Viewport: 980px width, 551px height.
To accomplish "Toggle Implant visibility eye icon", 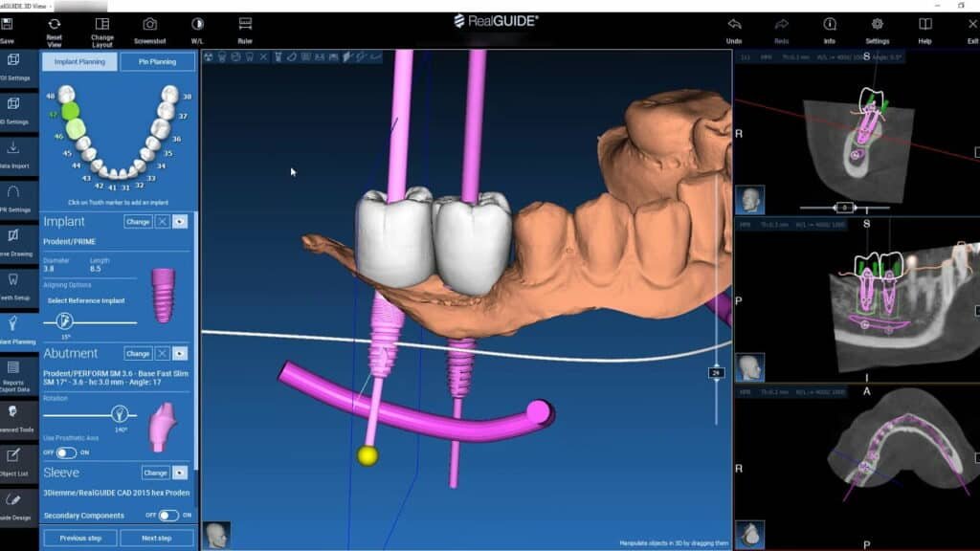I will click(x=180, y=221).
